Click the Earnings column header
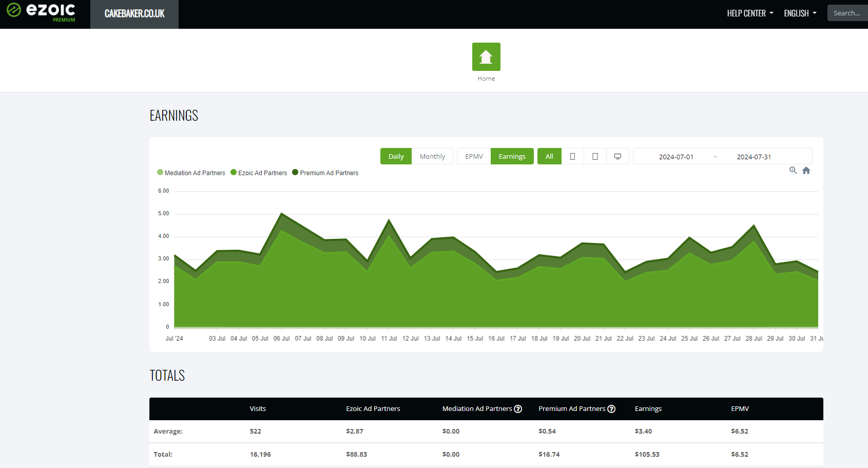The image size is (868, 468). coord(648,409)
